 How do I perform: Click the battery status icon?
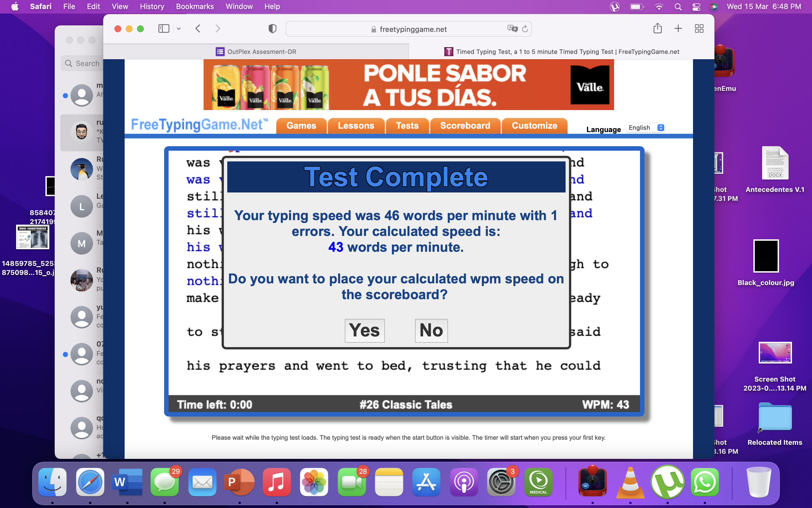pos(637,7)
